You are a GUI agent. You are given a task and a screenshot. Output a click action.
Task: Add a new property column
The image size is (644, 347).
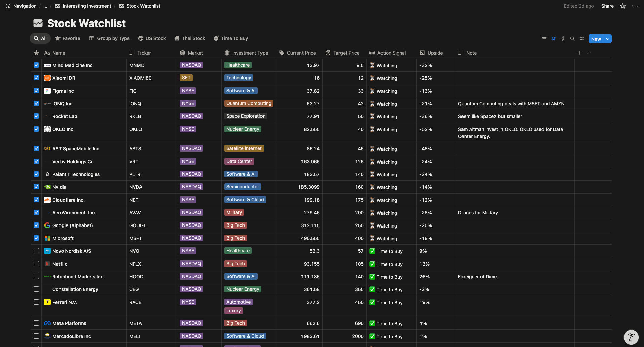579,53
